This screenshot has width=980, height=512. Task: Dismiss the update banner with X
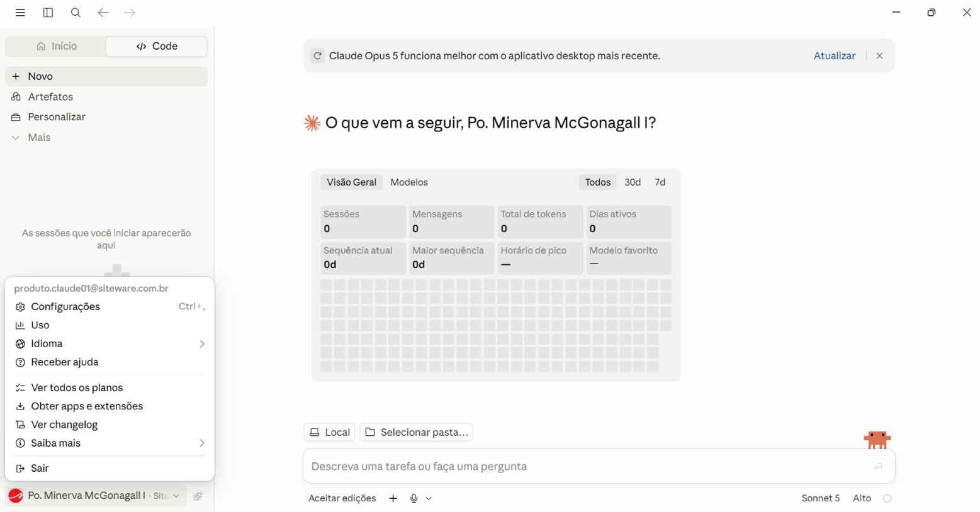(x=880, y=56)
